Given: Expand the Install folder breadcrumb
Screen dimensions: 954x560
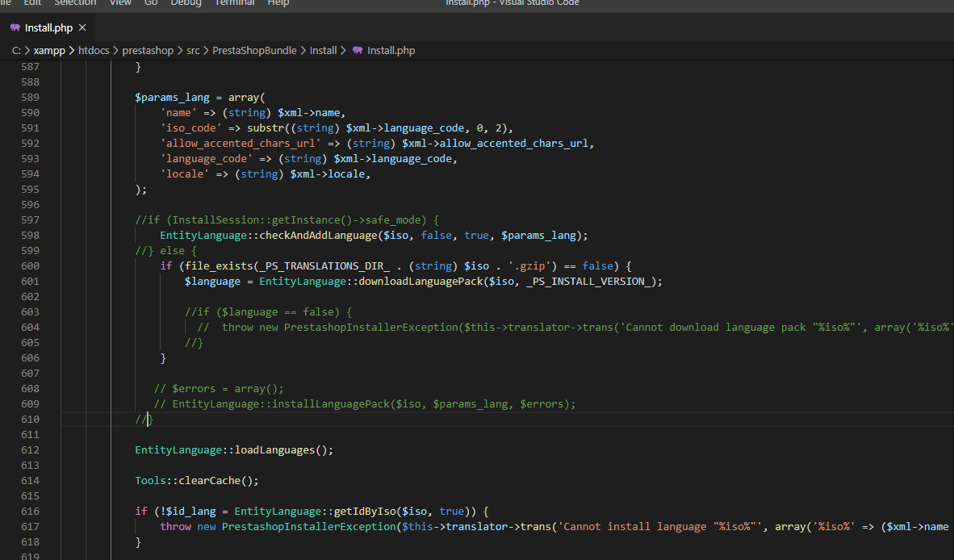Looking at the screenshot, I should 323,50.
